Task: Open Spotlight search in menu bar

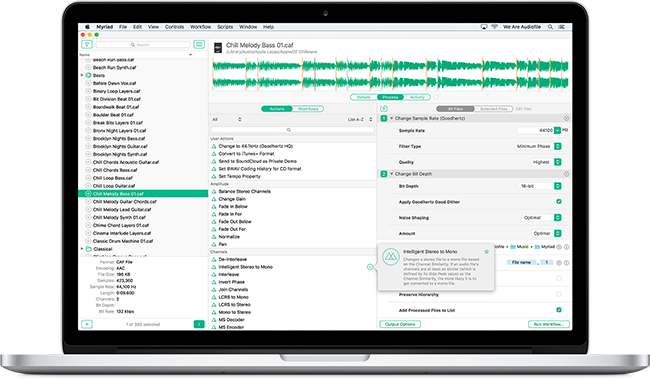Action: (x=550, y=27)
